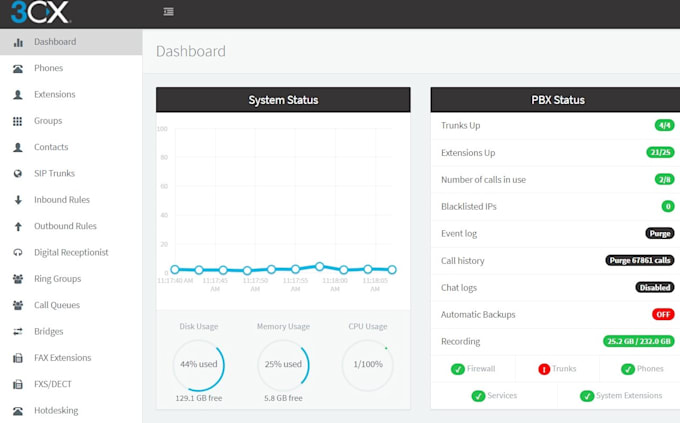Click the 3CX logo in header
The width and height of the screenshot is (680, 423).
(x=40, y=12)
